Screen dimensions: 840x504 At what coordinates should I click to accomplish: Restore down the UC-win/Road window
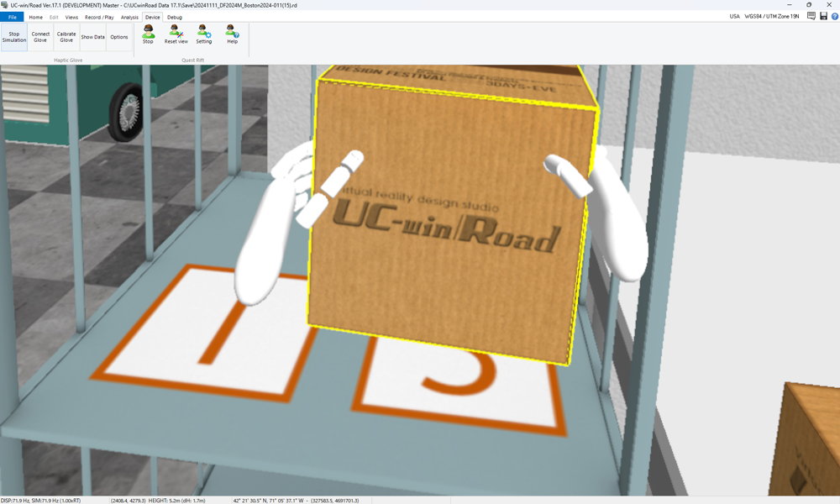pos(809,5)
